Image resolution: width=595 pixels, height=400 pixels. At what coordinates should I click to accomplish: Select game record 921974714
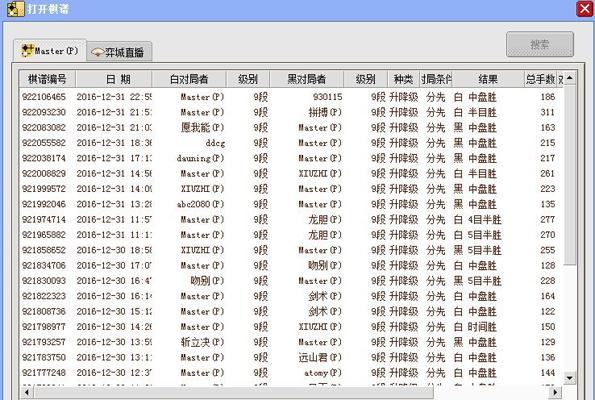pyautogui.click(x=291, y=219)
